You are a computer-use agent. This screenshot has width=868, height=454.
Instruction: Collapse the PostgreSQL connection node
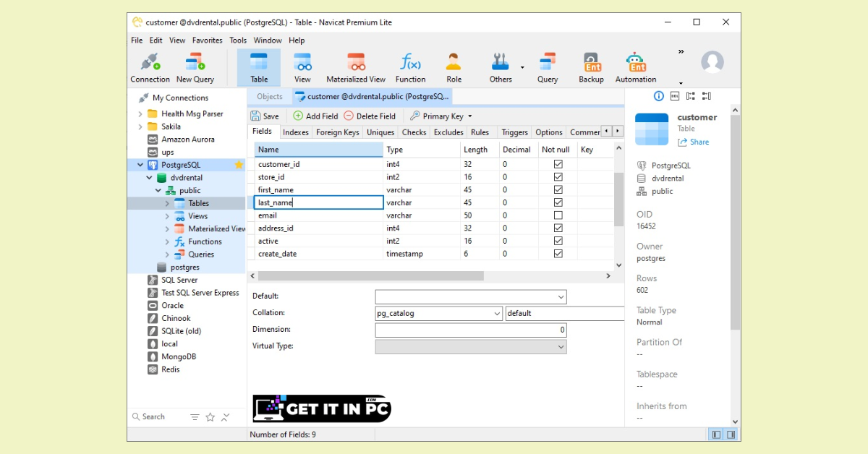tap(140, 165)
